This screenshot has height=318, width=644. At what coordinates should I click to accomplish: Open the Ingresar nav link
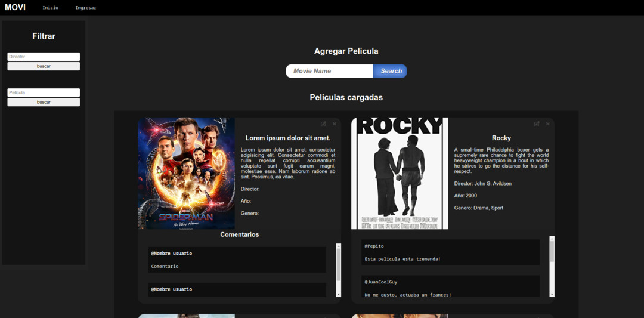tap(86, 8)
